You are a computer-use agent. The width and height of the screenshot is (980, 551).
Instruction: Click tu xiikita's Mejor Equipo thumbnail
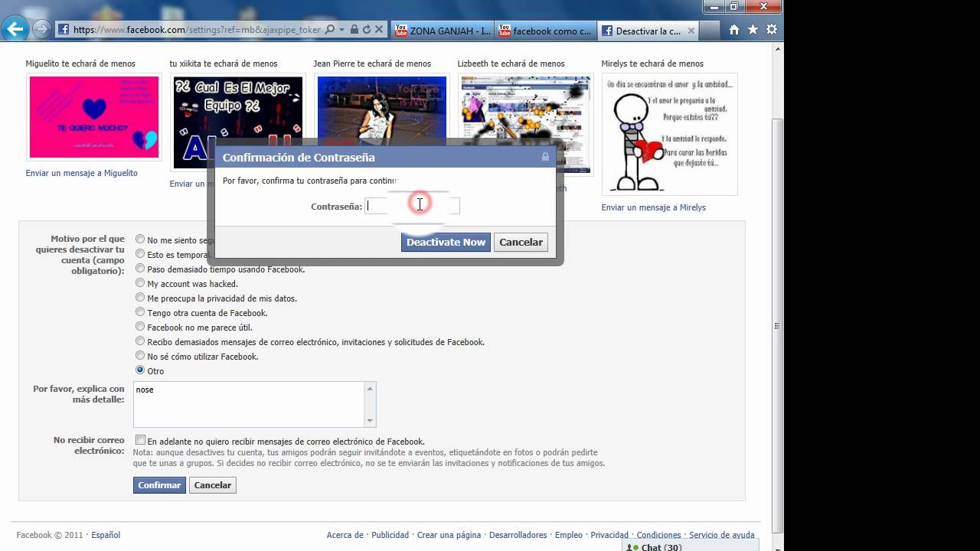coord(237,122)
